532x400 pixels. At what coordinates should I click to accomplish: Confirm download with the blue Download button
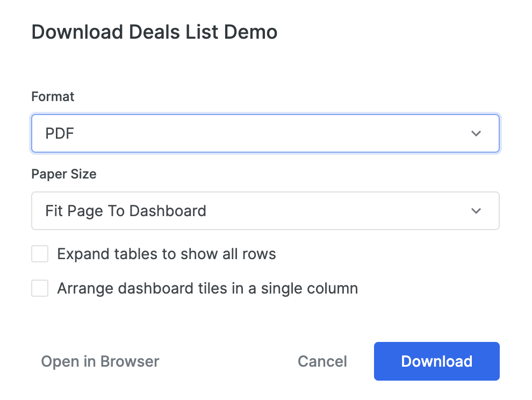click(436, 361)
